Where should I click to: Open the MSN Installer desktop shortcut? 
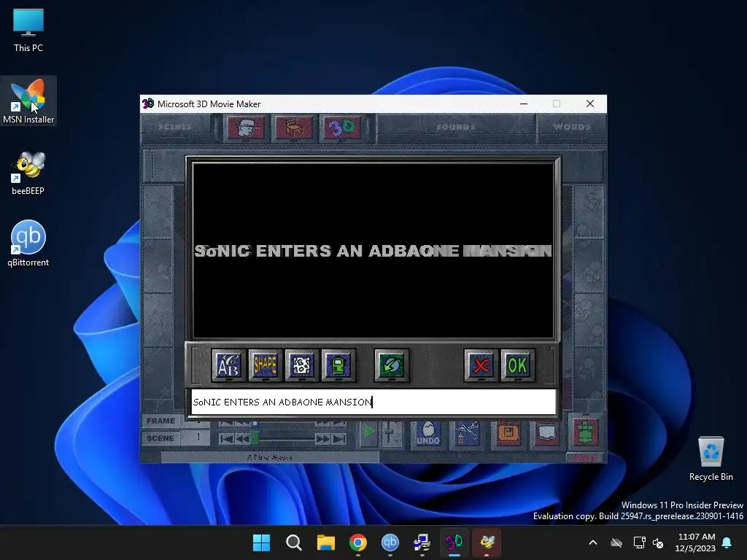tap(28, 101)
